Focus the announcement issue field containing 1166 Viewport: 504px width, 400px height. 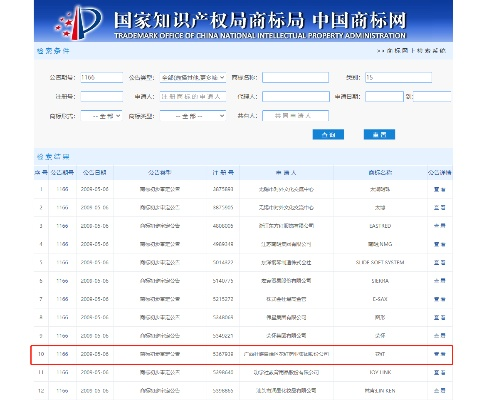[x=102, y=77]
